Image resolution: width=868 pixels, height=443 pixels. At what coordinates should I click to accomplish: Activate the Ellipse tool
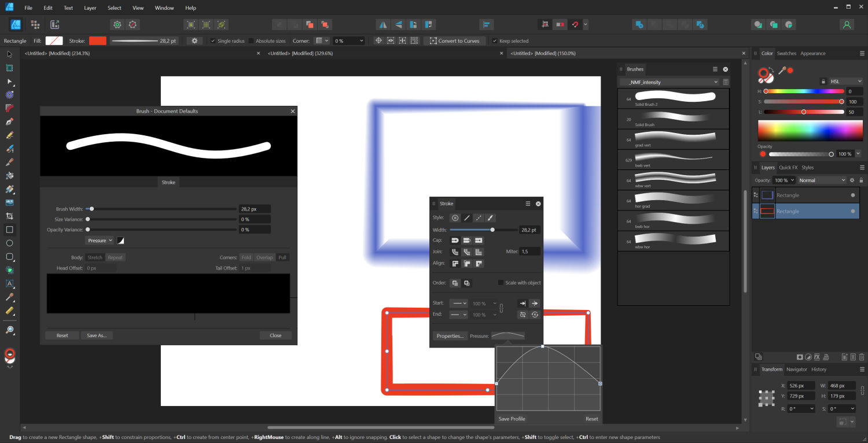click(x=9, y=242)
